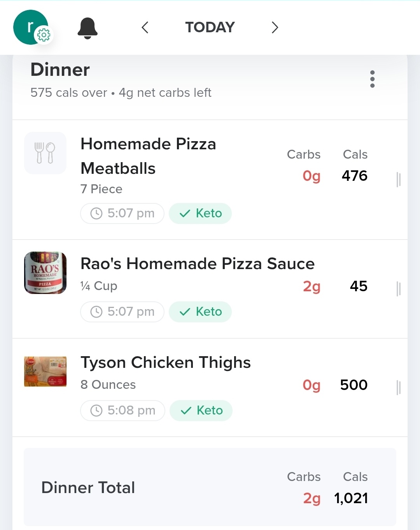
Task: Open the 5:07 pm time picker for pizza sauce
Action: [x=122, y=312]
